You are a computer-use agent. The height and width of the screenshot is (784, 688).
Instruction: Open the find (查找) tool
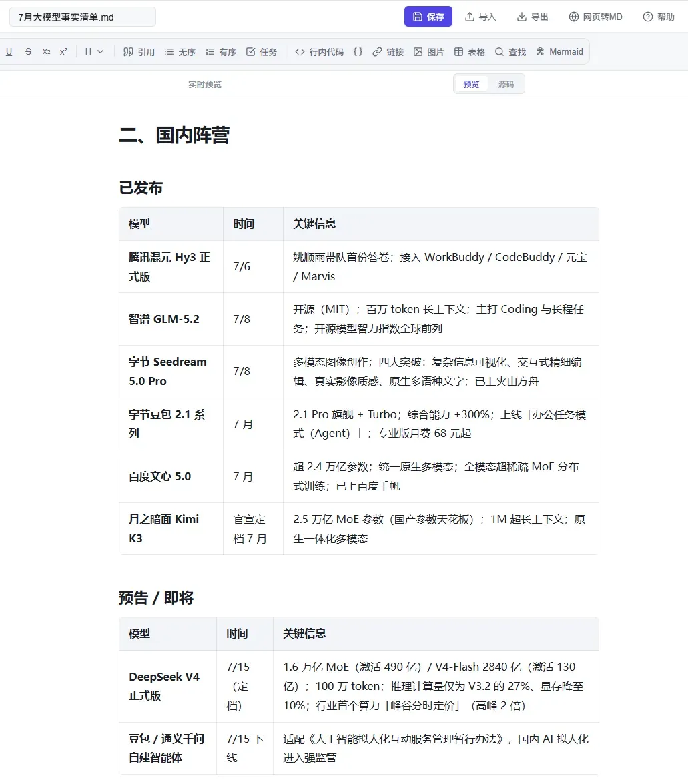(x=510, y=51)
